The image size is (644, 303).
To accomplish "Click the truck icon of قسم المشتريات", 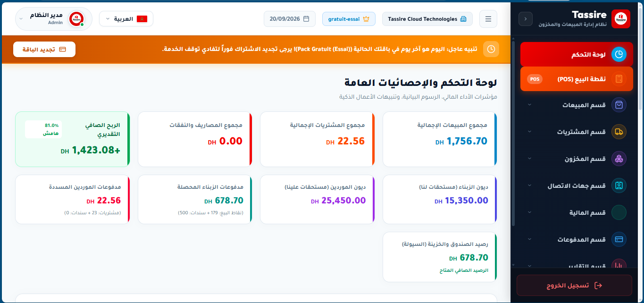I will pyautogui.click(x=619, y=132).
